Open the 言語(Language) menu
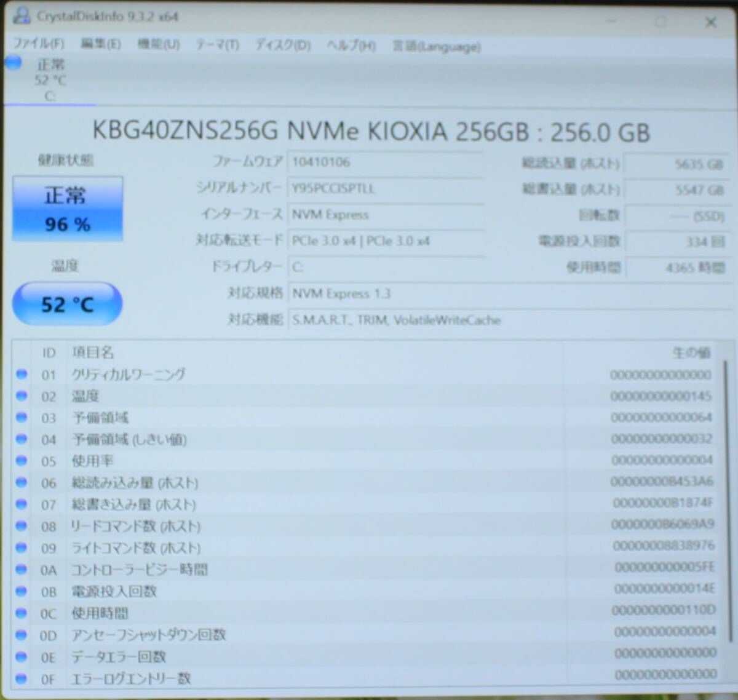This screenshot has width=738, height=700. click(x=437, y=47)
